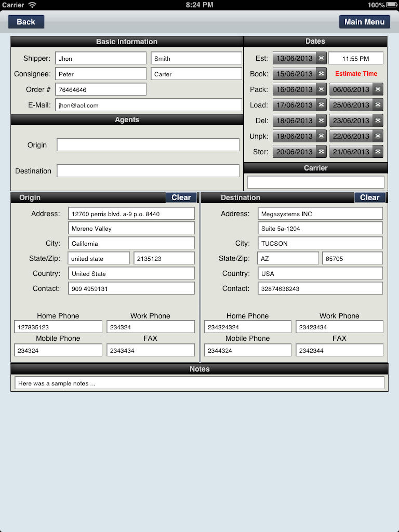Edit Consignee last name Carter
The image size is (399, 532).
coord(196,74)
